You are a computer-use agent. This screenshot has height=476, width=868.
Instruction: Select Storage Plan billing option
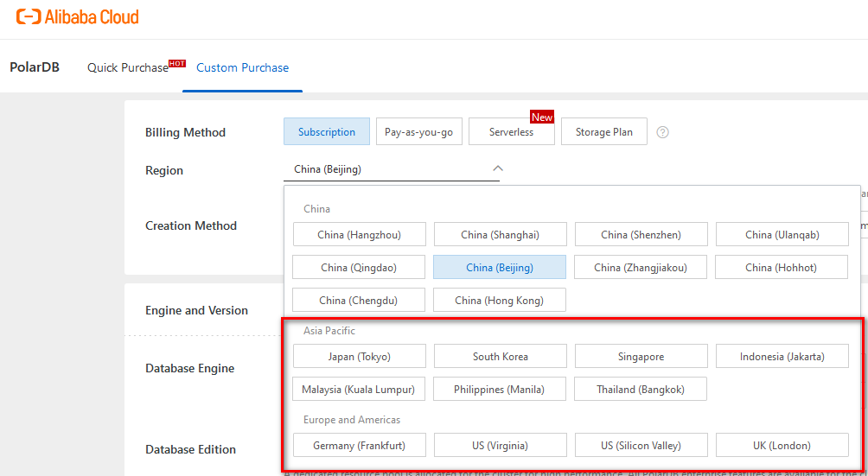(x=604, y=131)
